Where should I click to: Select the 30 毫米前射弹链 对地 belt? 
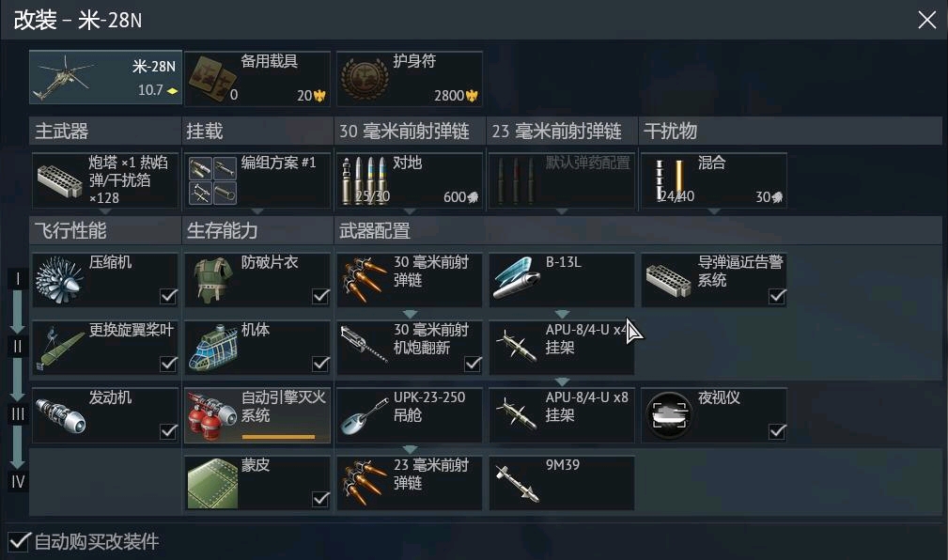[410, 180]
